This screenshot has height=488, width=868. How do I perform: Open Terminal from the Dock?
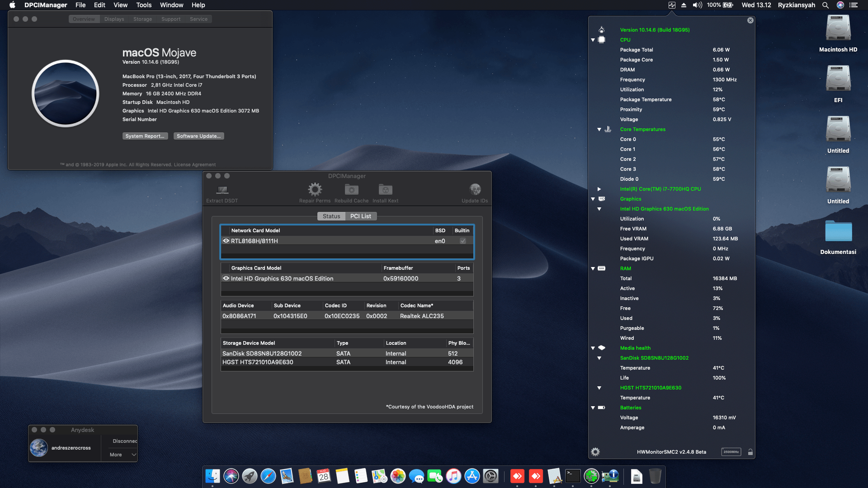tap(573, 476)
